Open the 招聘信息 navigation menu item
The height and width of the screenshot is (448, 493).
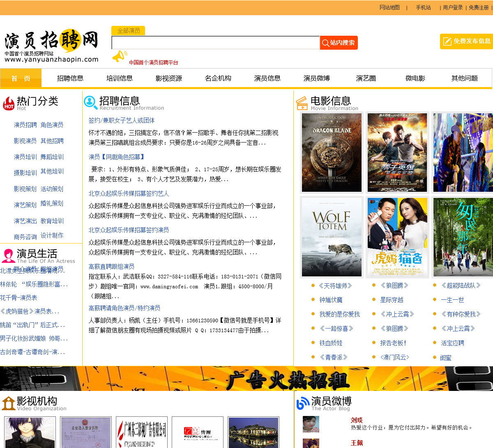point(70,78)
